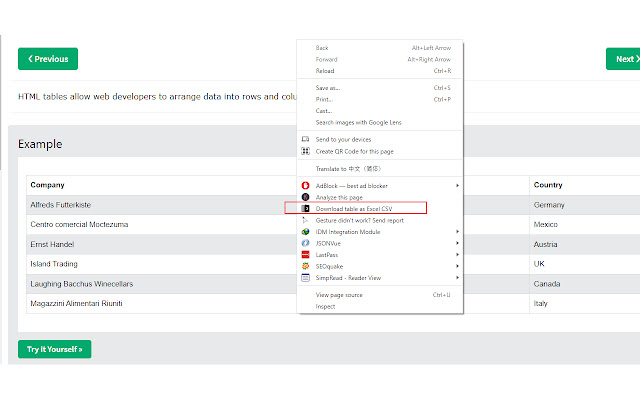The height and width of the screenshot is (400, 640).
Task: Choose Create QR Code for this page
Action: (x=380, y=151)
